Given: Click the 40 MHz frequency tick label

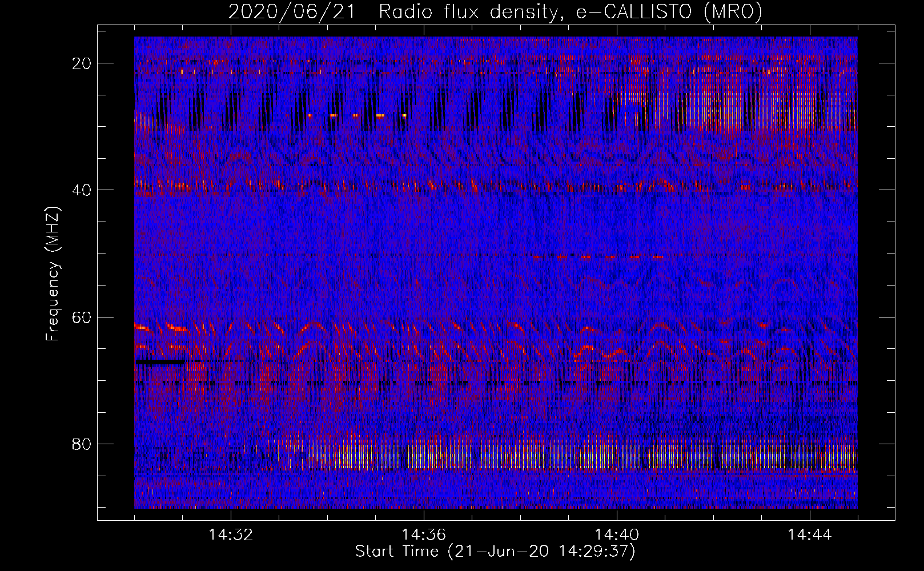Looking at the screenshot, I should click(82, 190).
